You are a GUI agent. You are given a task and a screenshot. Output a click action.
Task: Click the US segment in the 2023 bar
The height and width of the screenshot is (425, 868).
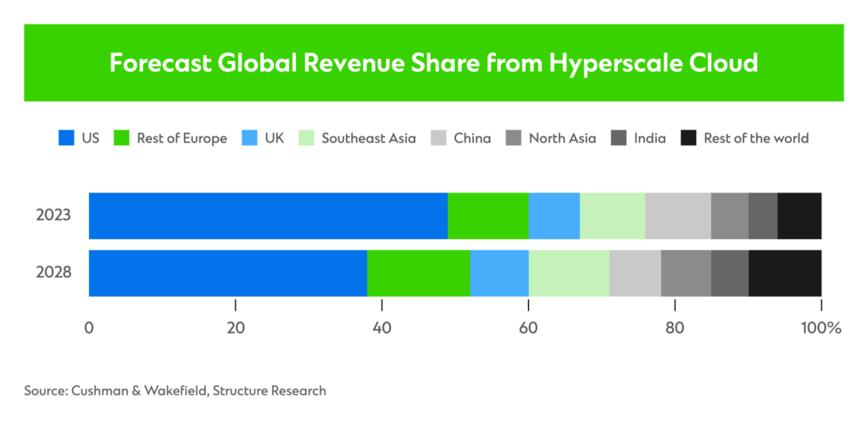(x=268, y=215)
